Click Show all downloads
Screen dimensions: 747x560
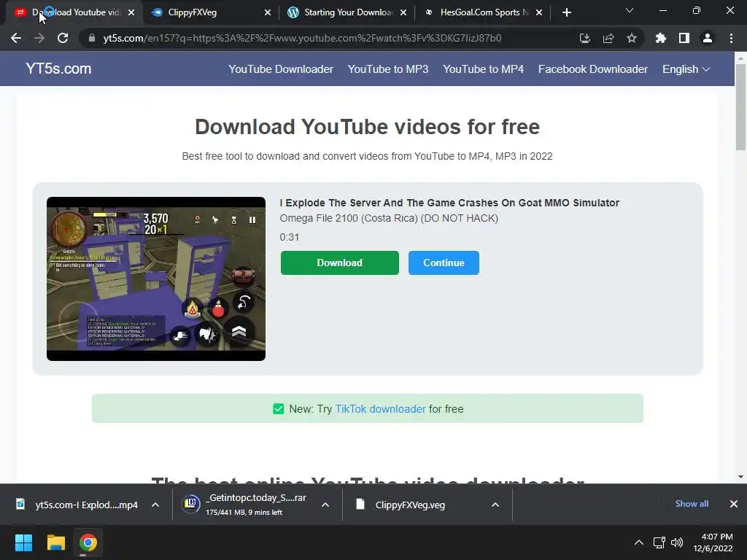pyautogui.click(x=692, y=504)
